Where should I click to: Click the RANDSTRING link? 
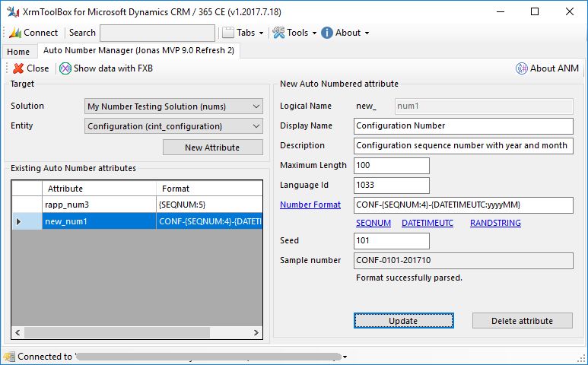[x=495, y=223]
